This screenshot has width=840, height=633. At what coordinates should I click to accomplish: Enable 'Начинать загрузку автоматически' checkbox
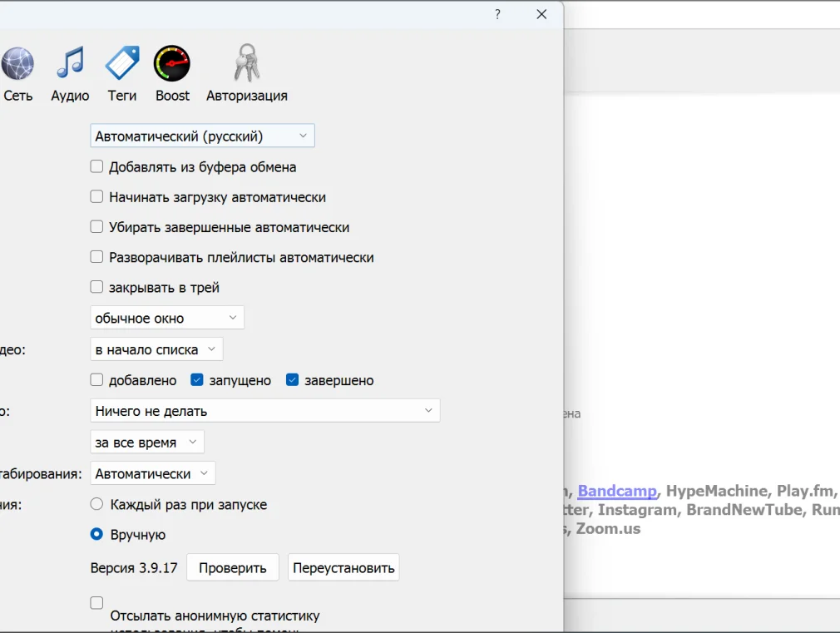[x=97, y=197]
